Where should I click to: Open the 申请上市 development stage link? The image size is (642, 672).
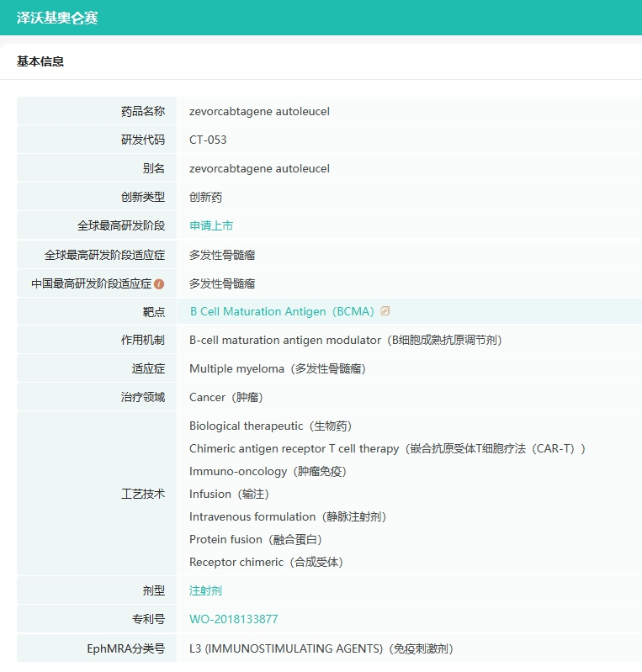coord(211,225)
